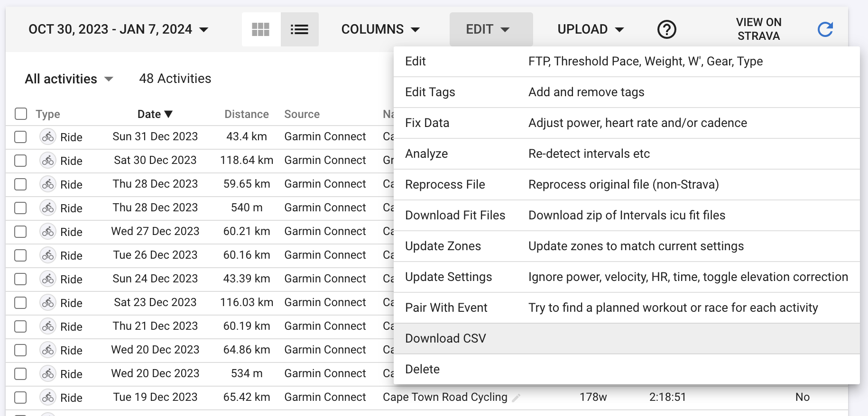Select the Tue 26 Dec 2023 ride checkbox

(x=20, y=255)
